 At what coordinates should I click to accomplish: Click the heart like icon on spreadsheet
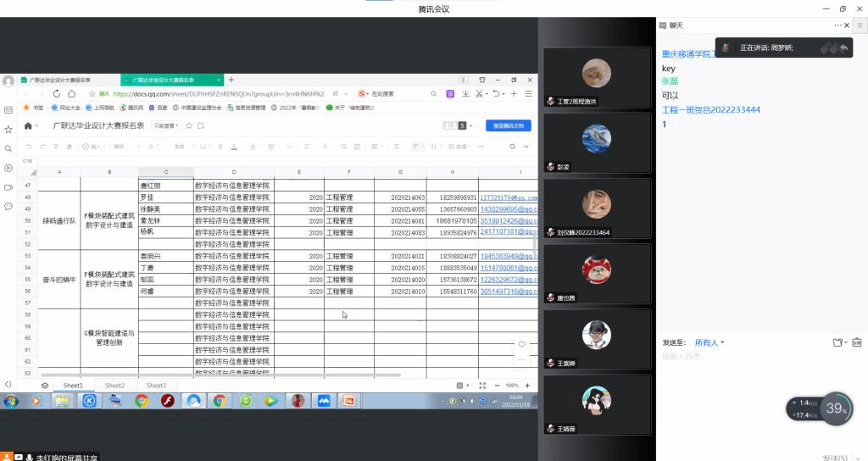point(522,344)
